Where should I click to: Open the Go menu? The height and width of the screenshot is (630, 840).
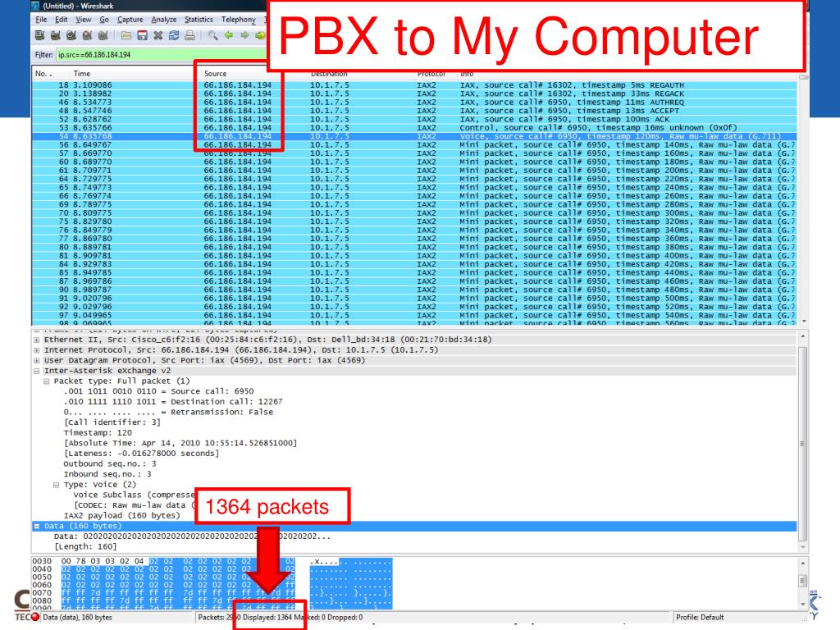coord(104,20)
